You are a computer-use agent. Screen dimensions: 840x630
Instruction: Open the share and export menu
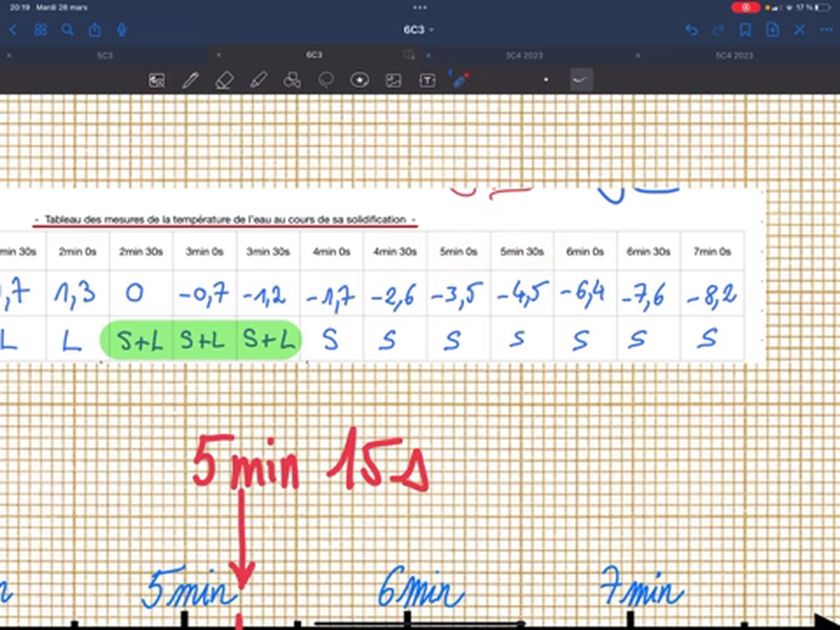point(94,30)
